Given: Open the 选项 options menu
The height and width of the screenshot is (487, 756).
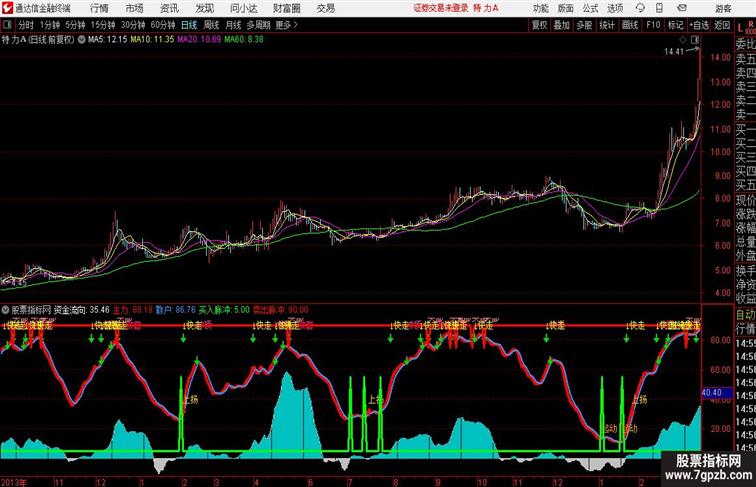Looking at the screenshot, I should point(615,8).
